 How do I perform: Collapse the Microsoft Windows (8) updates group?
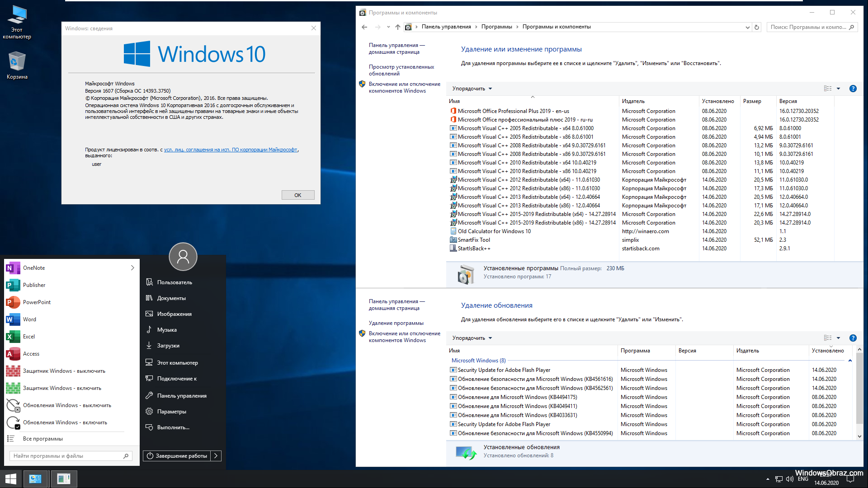pos(850,361)
